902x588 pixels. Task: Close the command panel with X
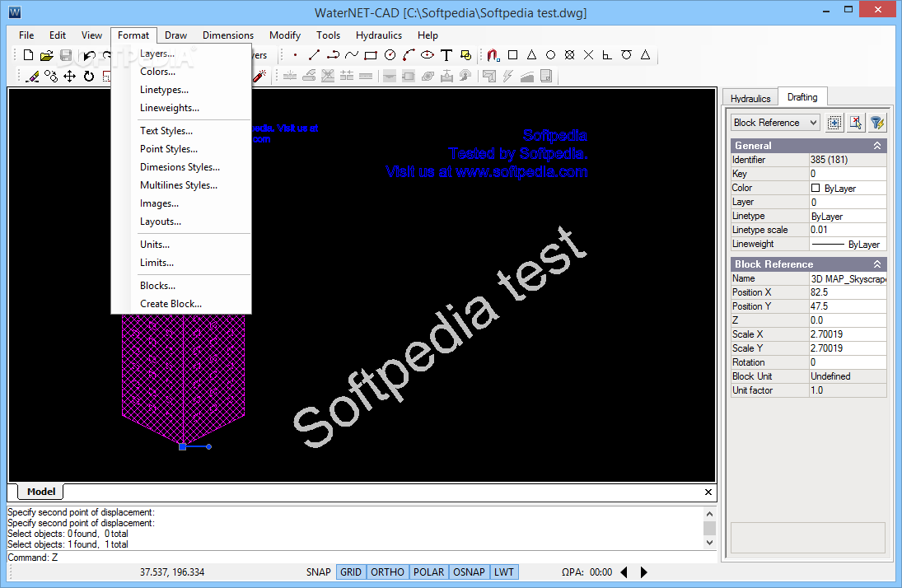click(x=708, y=492)
